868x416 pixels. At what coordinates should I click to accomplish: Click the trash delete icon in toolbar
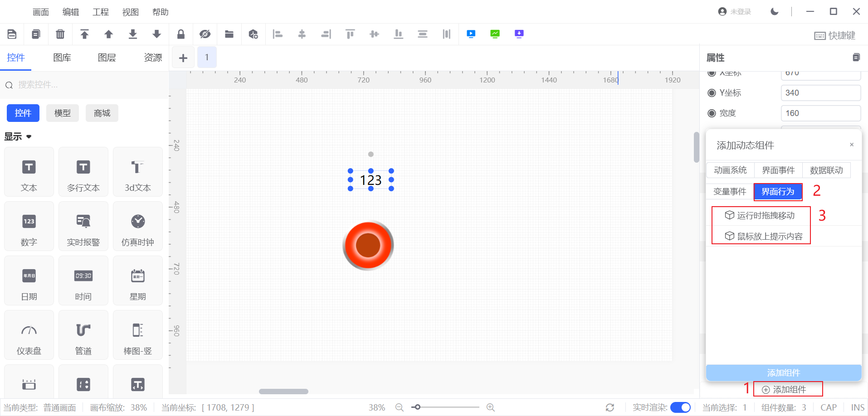(x=60, y=34)
